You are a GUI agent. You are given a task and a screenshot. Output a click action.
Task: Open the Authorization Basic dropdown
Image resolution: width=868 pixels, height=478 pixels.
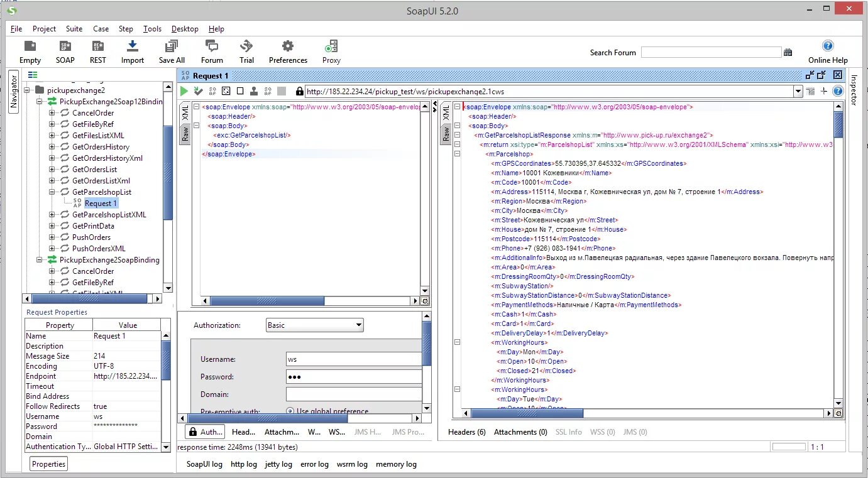[315, 325]
